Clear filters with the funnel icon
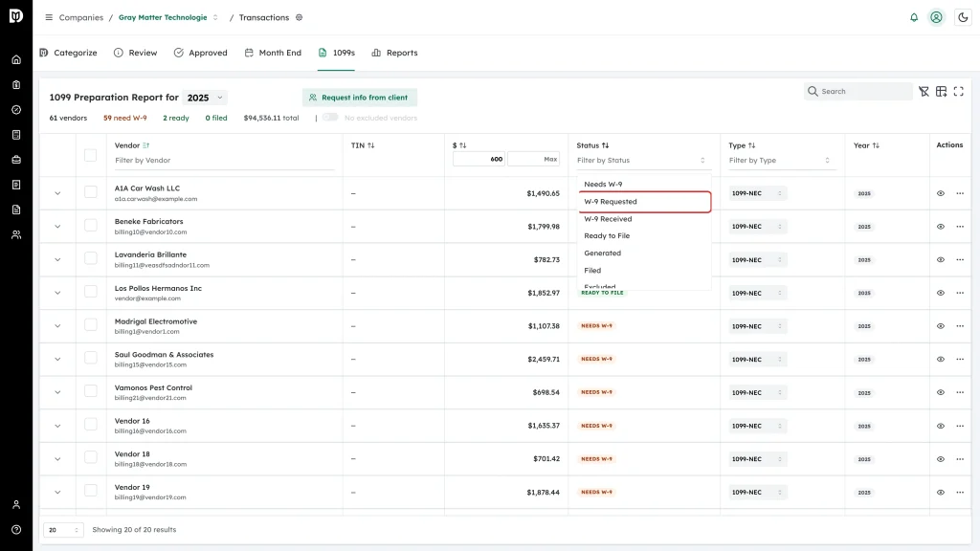980x551 pixels. pos(924,91)
